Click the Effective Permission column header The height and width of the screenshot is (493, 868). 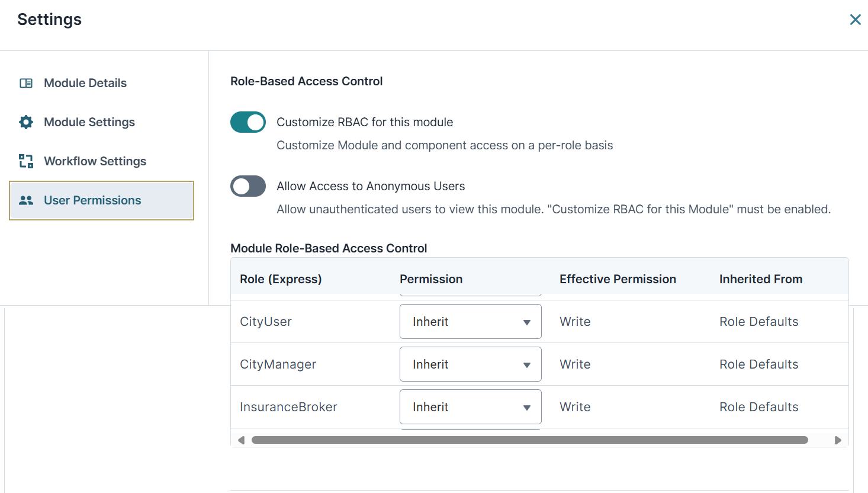coord(618,279)
